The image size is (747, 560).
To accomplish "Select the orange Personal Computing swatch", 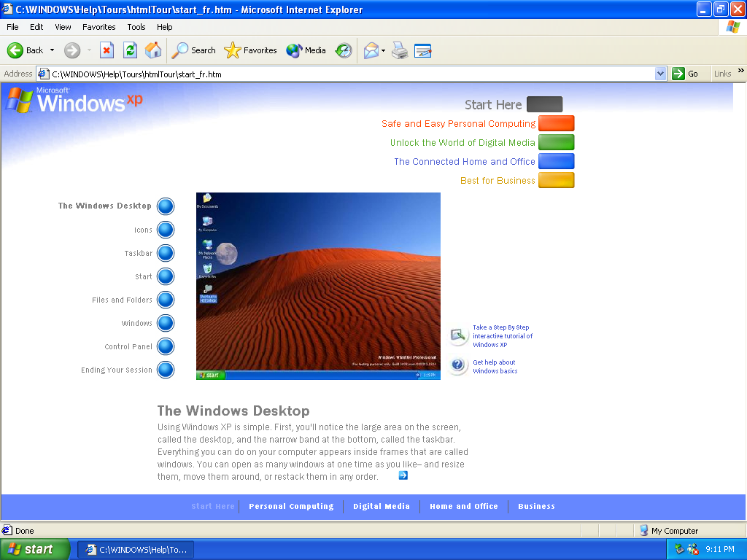I will 557,123.
